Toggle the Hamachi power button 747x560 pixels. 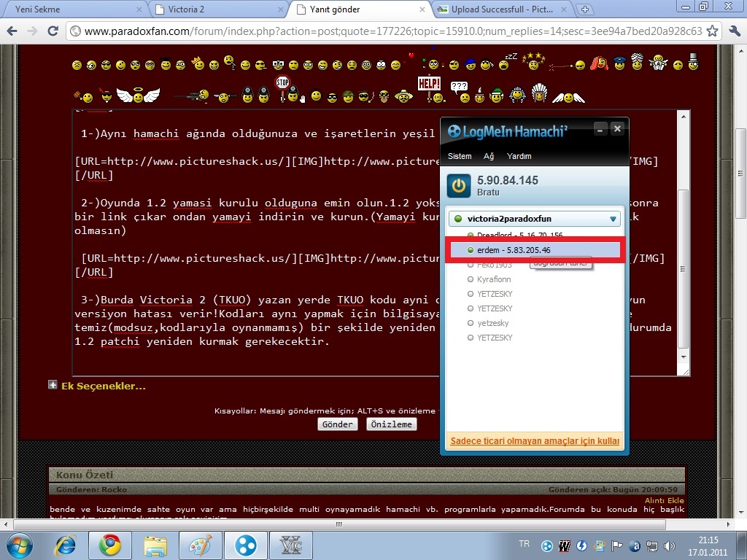coord(459,186)
